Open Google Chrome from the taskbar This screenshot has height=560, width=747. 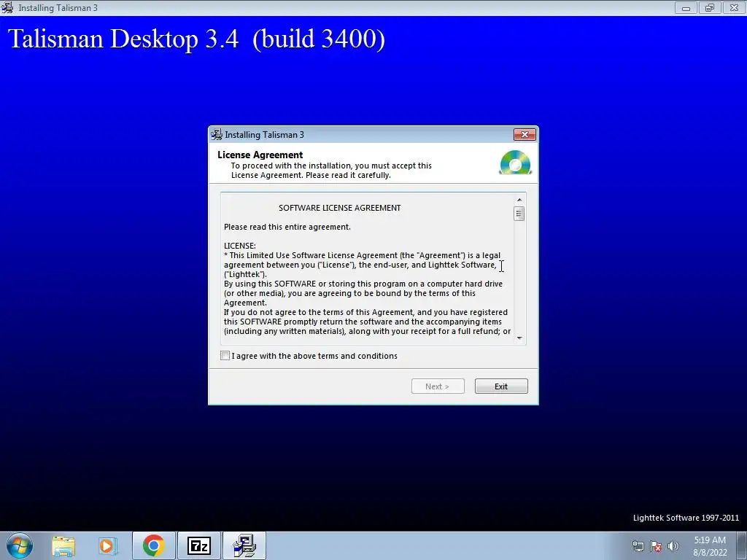click(x=153, y=545)
